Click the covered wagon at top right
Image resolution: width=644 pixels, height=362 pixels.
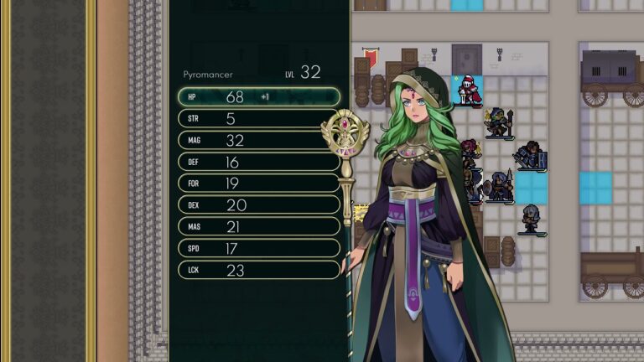(x=612, y=77)
